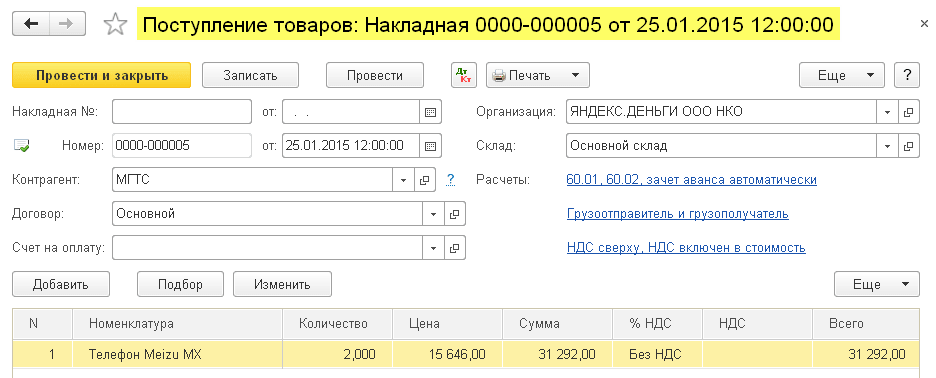Click the N column header

point(42,324)
